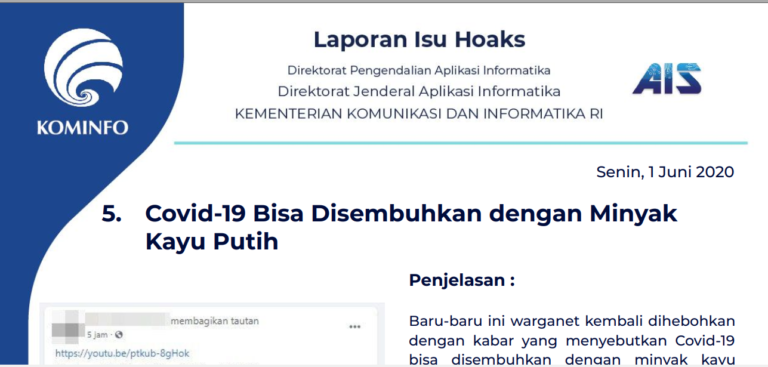
Task: Click the 'Penjelasan :' subheading
Action: click(462, 281)
